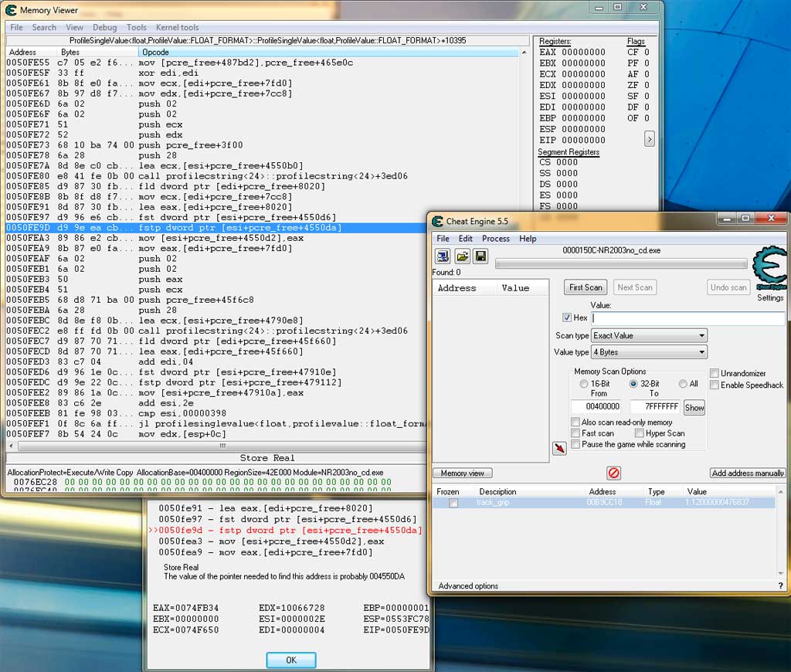This screenshot has height=672, width=791.
Task: Toggle the Hex checkbox
Action: (566, 317)
